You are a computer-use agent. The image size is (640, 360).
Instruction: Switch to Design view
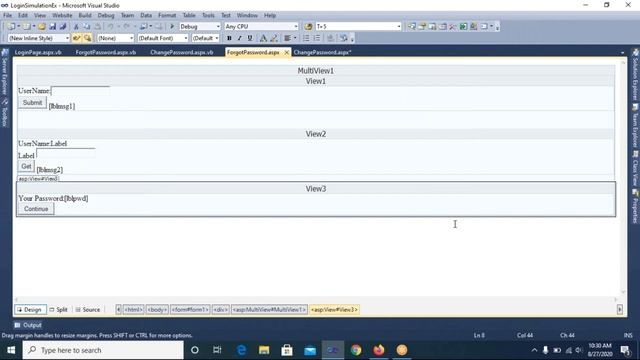coord(30,310)
